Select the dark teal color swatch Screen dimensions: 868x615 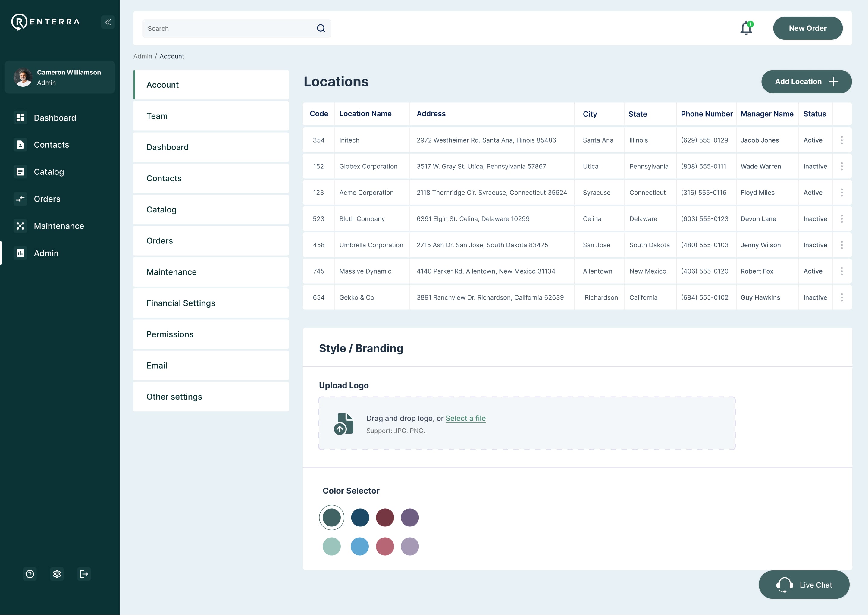tap(332, 518)
